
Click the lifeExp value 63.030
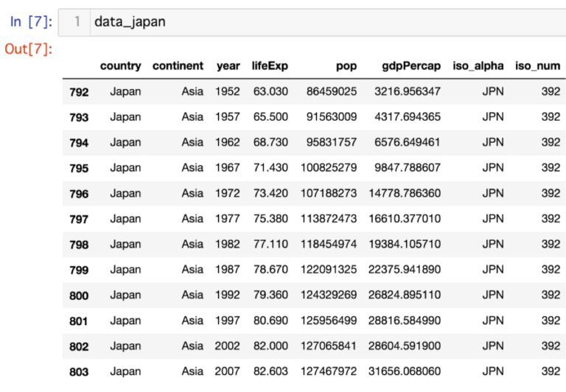(x=270, y=92)
